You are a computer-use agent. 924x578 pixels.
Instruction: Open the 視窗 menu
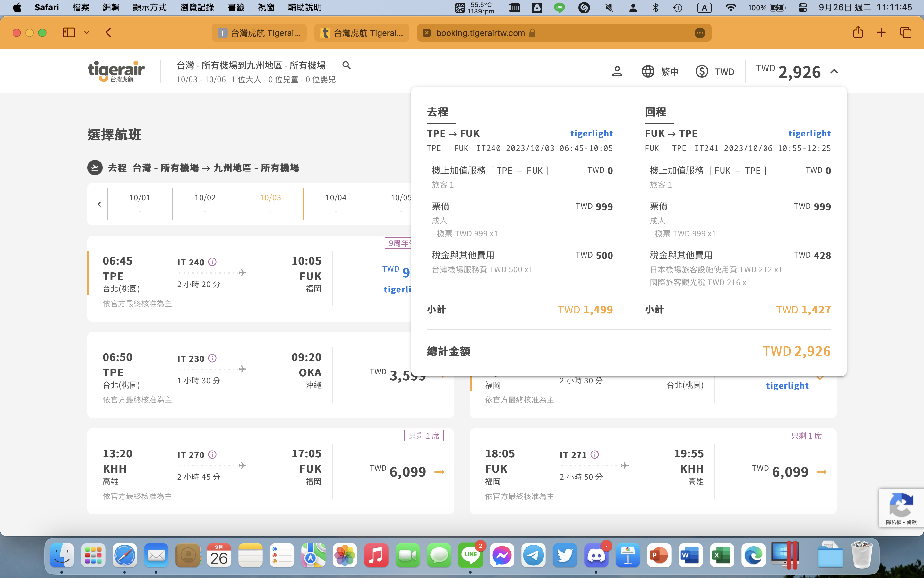point(266,7)
